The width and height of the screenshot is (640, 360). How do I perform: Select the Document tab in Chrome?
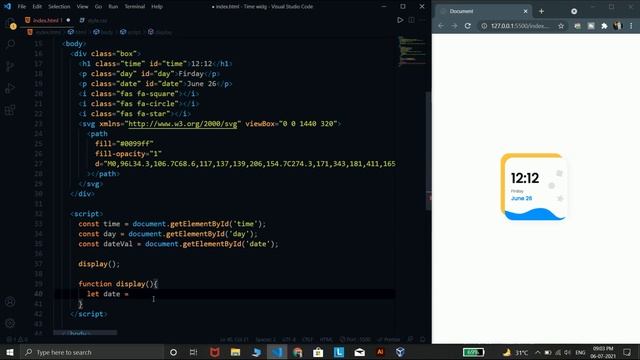click(482, 11)
